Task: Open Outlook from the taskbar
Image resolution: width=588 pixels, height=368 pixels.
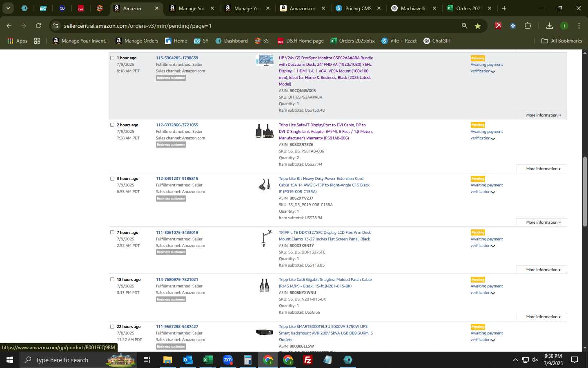Action: point(188,360)
